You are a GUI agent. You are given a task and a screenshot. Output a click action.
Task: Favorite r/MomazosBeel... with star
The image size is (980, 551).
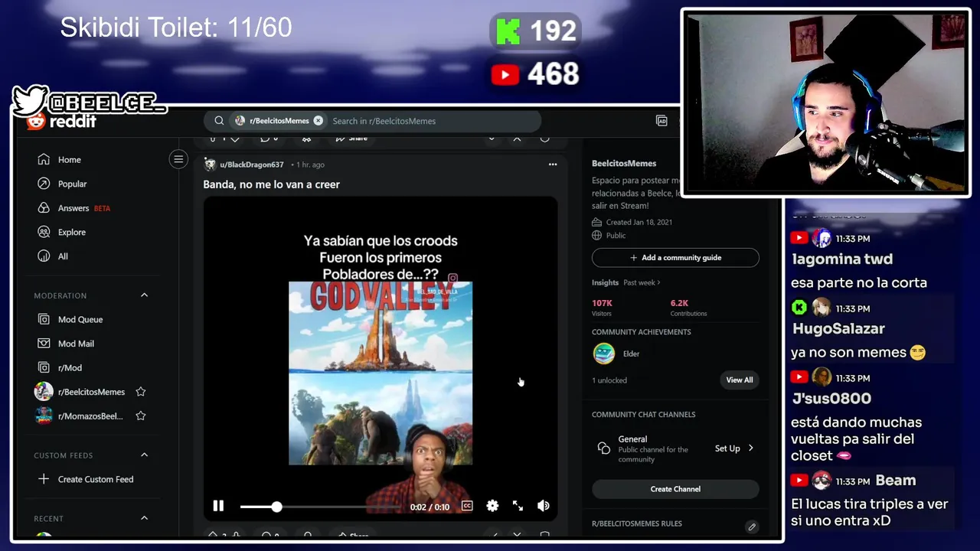tap(141, 416)
